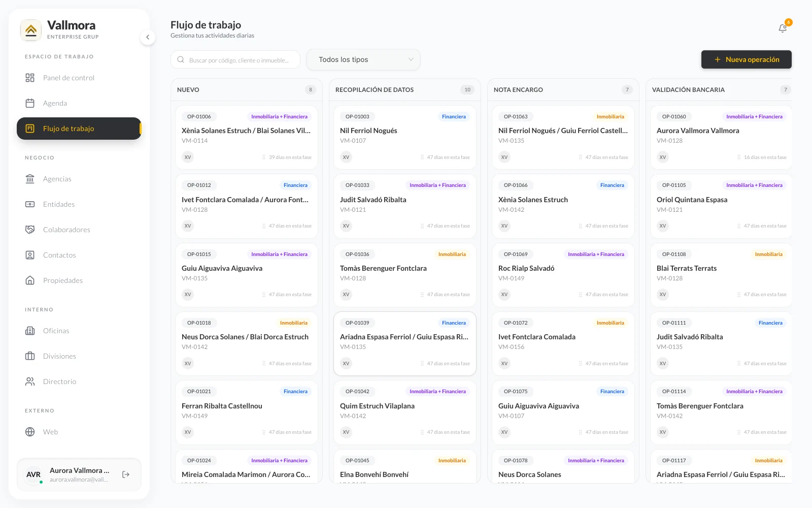The height and width of the screenshot is (508, 812).
Task: Go to Agenda in the sidebar
Action: click(79, 103)
